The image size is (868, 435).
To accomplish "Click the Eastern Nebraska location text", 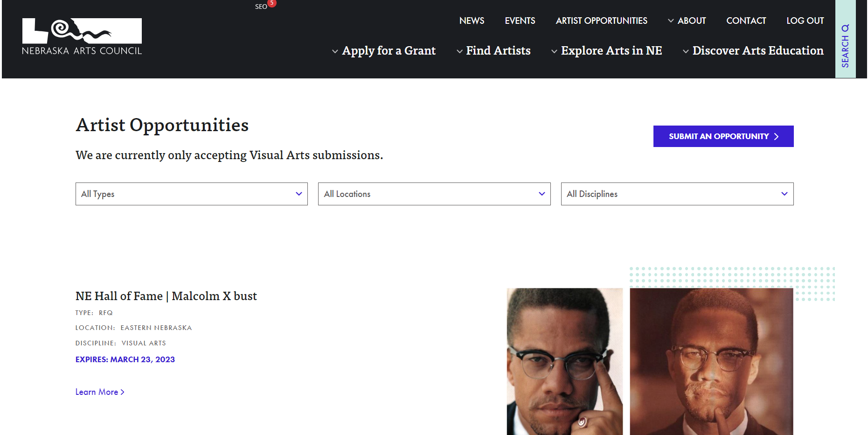I will coord(156,328).
